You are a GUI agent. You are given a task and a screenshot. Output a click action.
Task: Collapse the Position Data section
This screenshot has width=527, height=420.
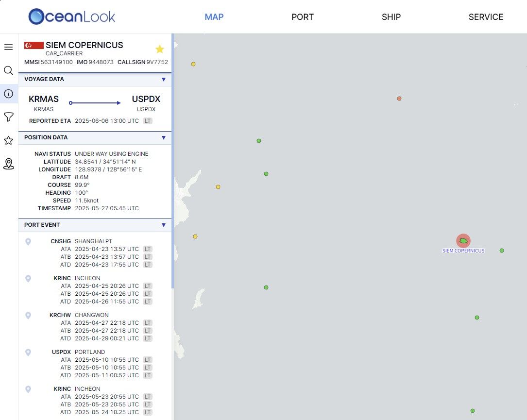pyautogui.click(x=163, y=137)
